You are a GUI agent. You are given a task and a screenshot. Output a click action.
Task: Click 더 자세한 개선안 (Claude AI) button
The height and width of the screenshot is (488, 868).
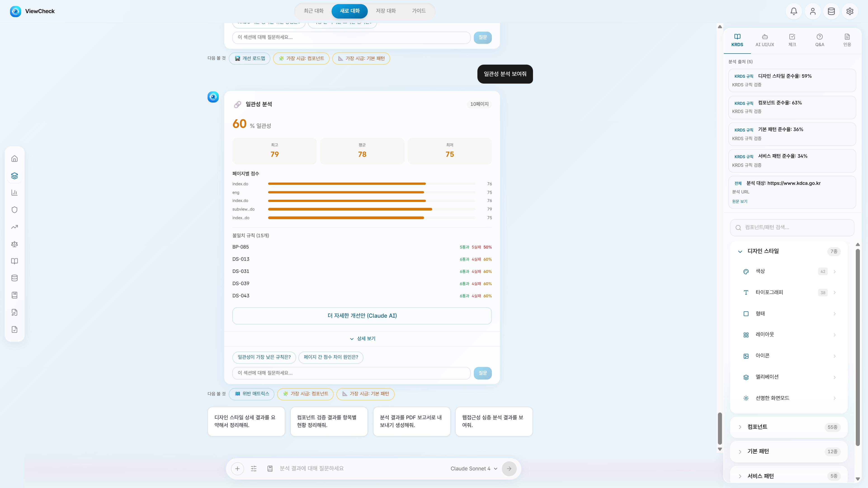point(362,316)
